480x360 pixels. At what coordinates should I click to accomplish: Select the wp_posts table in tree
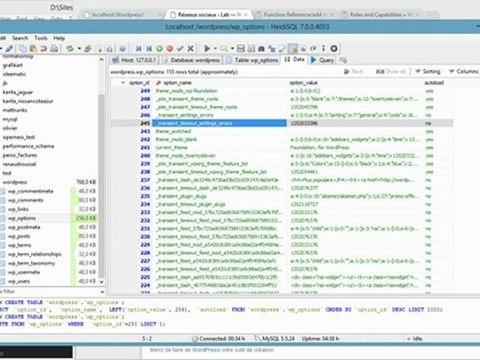(x=19, y=236)
